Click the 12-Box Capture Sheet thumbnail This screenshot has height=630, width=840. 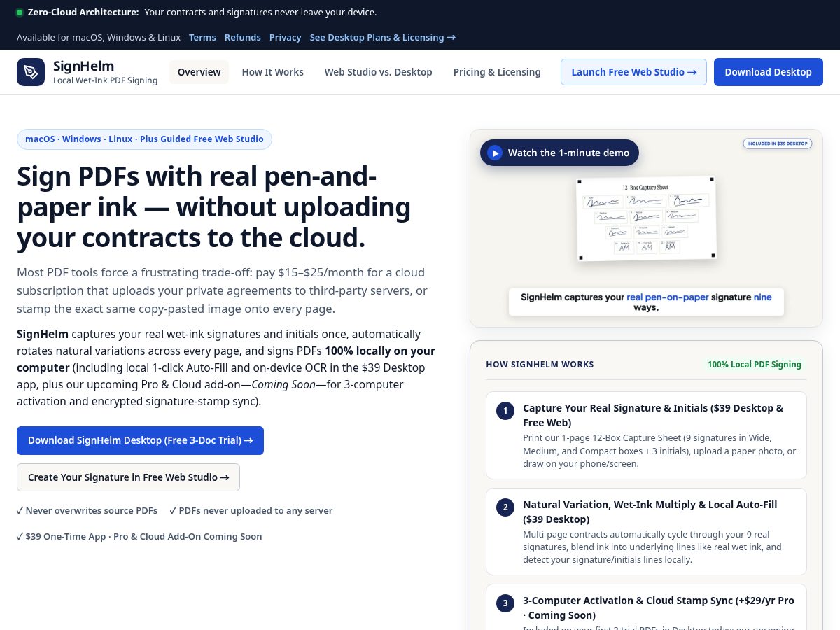click(646, 218)
